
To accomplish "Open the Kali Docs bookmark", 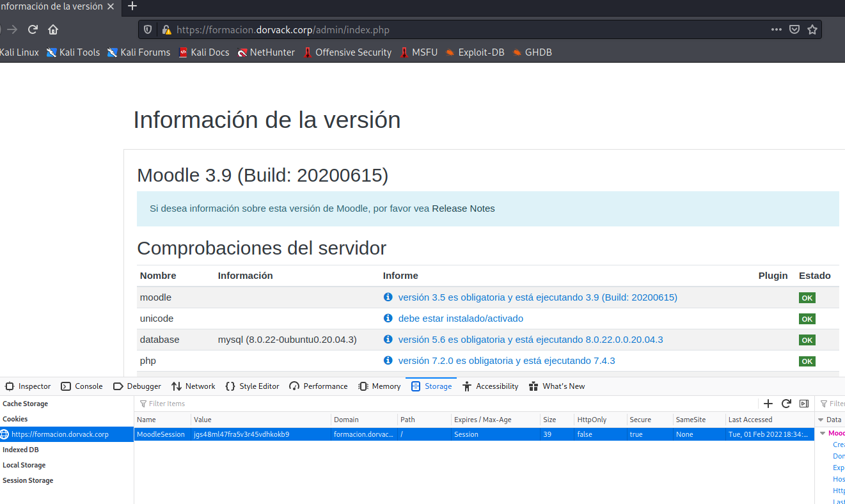I will [204, 52].
